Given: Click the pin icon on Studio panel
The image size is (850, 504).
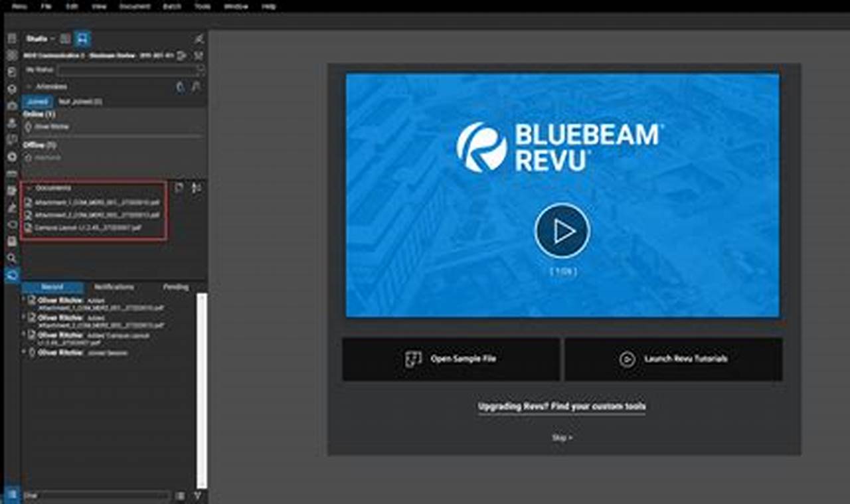Looking at the screenshot, I should (200, 39).
